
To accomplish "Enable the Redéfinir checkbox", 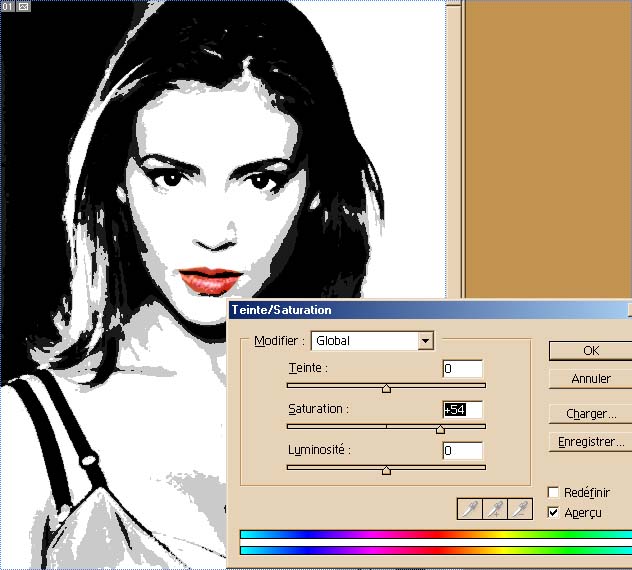I will point(554,493).
